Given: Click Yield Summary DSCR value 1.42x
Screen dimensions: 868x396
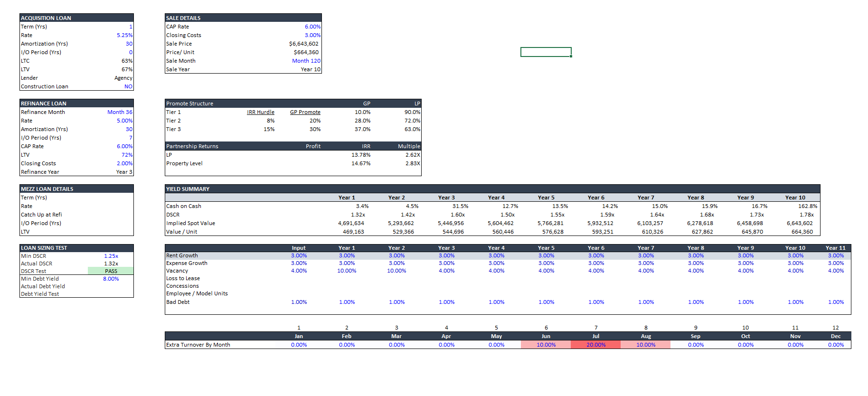Looking at the screenshot, I should click(x=408, y=215).
